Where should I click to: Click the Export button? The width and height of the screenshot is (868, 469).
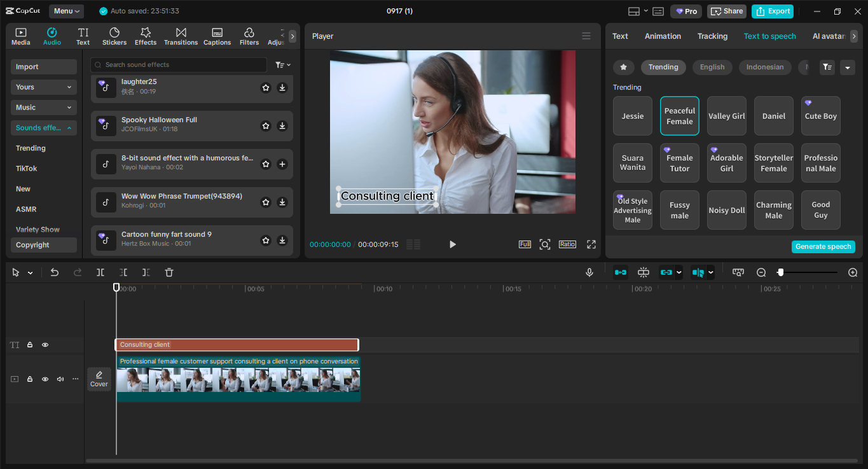[x=772, y=11]
